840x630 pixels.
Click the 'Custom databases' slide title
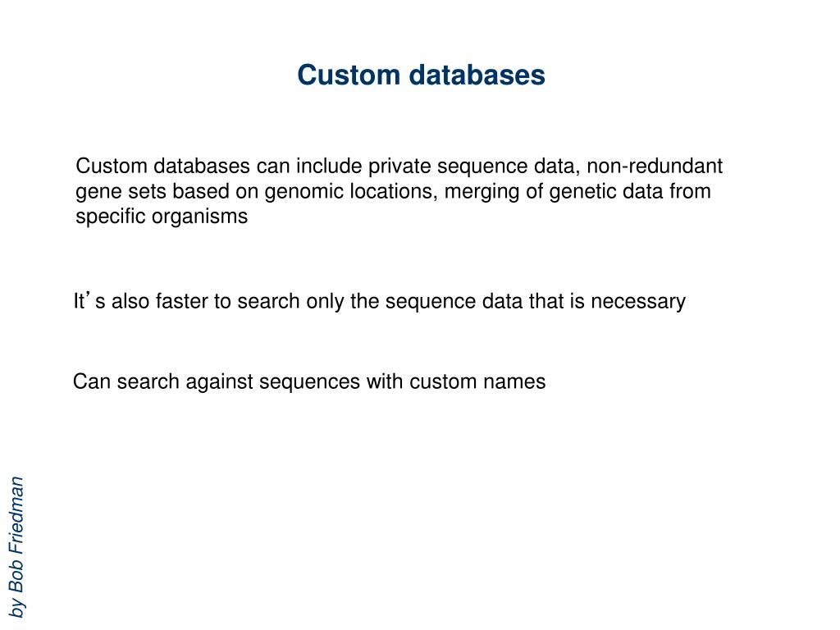pyautogui.click(x=421, y=75)
